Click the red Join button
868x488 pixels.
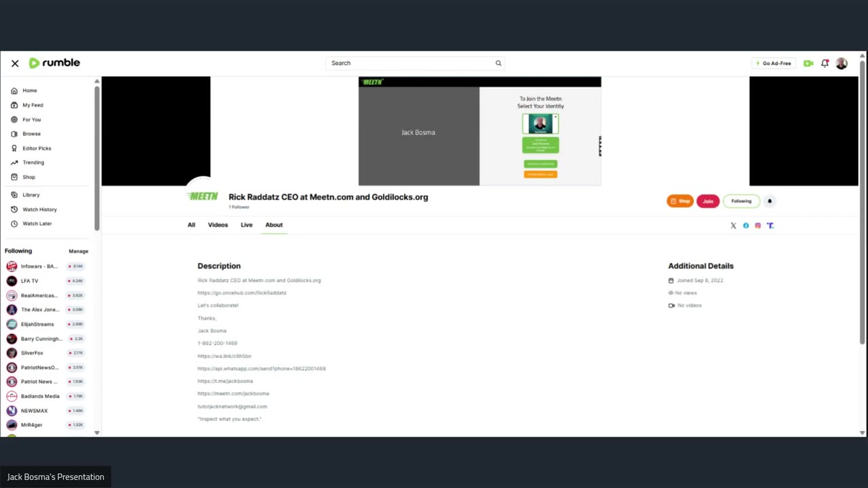708,201
